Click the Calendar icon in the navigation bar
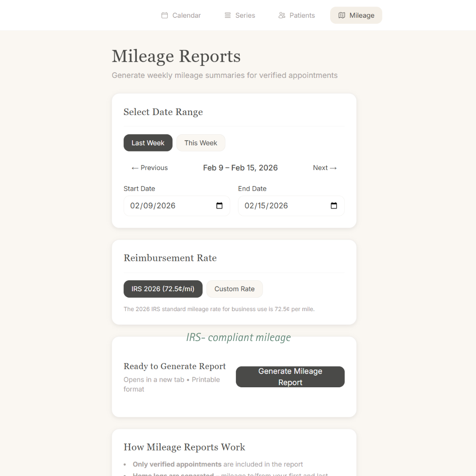 [x=164, y=15]
